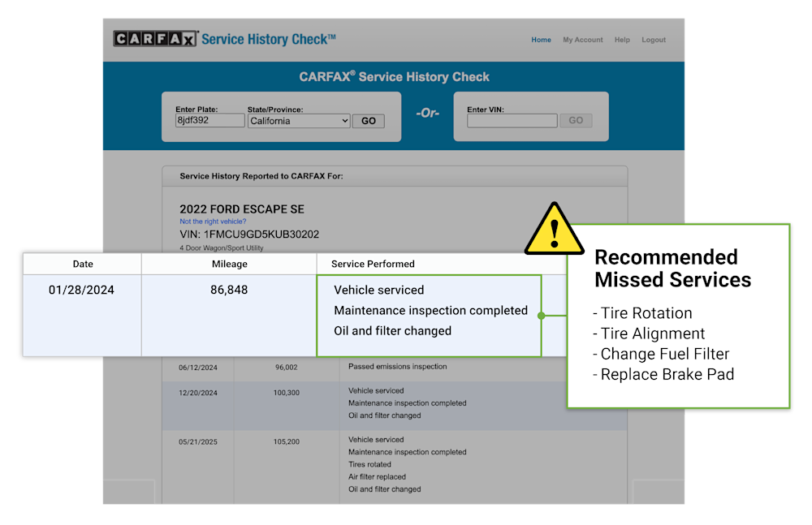This screenshot has width=812, height=525.
Task: Click the 'Air filter replaced' service entry
Action: point(377,477)
